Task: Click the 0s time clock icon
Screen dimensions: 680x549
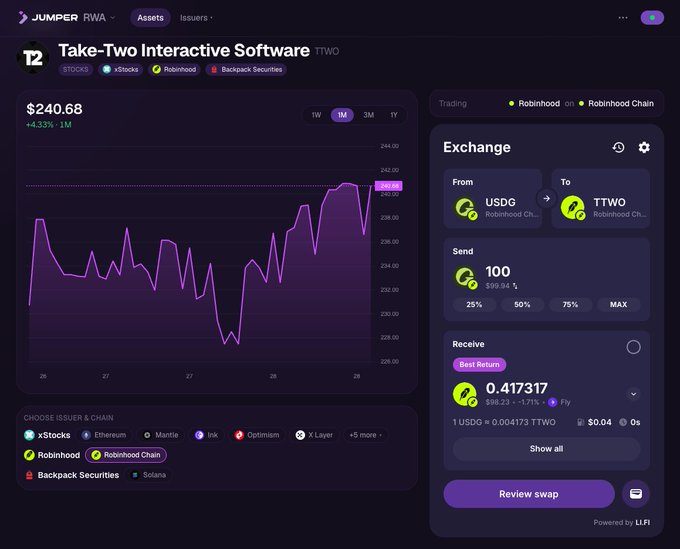Action: (623, 422)
